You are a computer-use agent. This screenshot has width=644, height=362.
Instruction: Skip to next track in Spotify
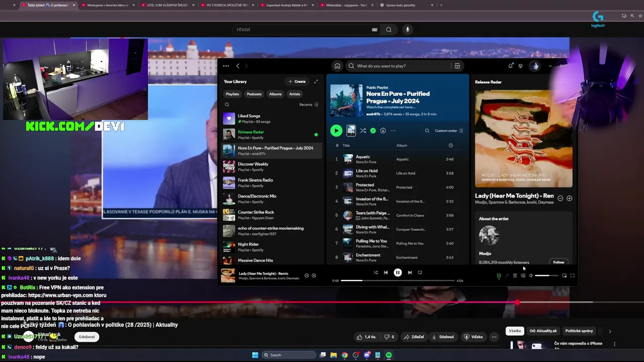click(410, 273)
